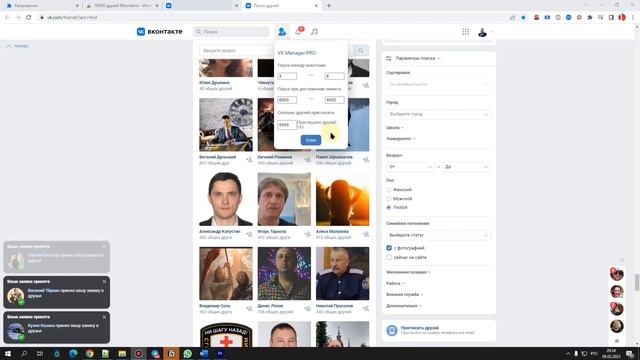This screenshot has width=640, height=360.
Task: Open the Telegram icon in the taskbar
Action: (x=155, y=353)
